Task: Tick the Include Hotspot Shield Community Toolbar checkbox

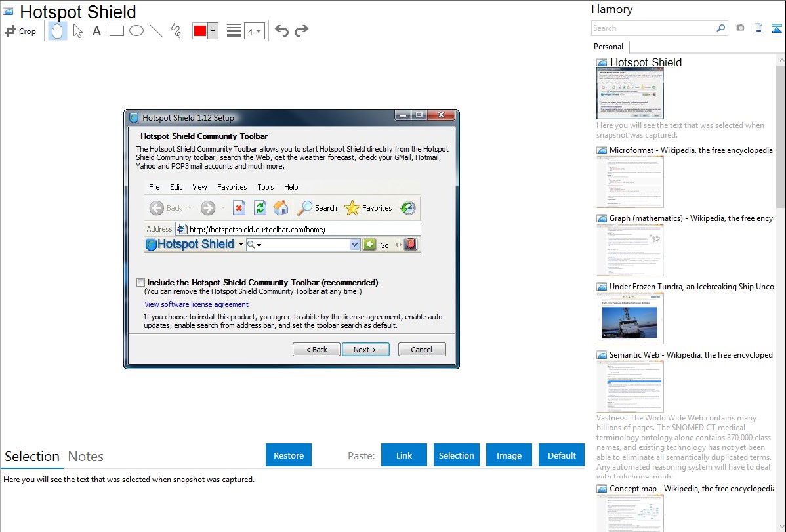Action: point(141,282)
